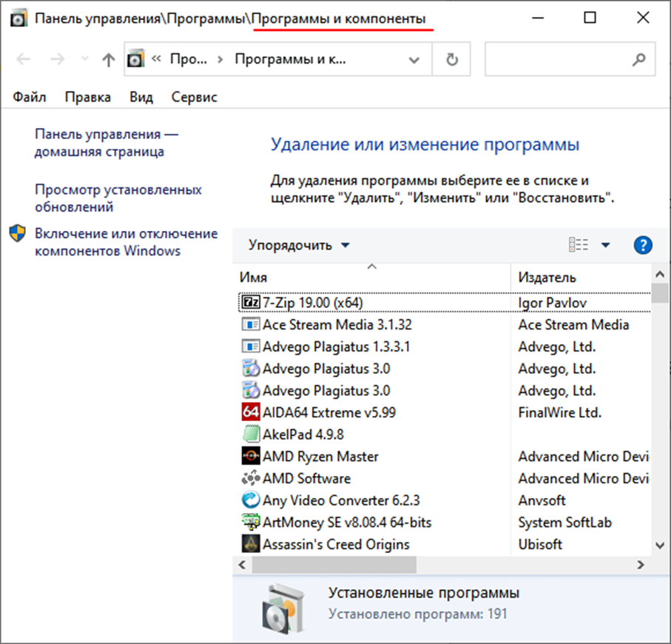Click the AMD Software icon

point(251,478)
